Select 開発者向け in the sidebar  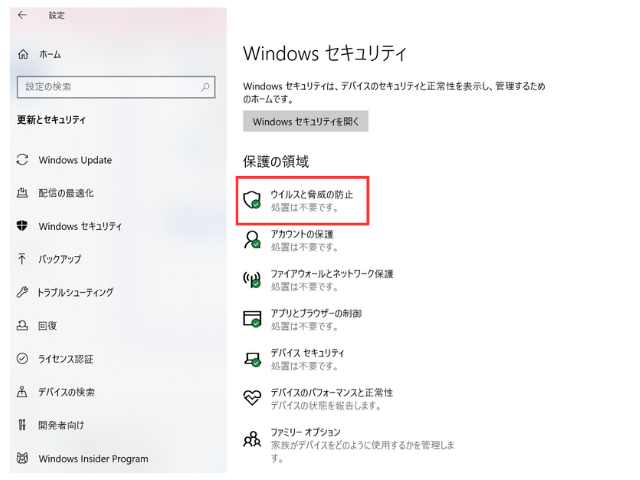click(x=61, y=425)
